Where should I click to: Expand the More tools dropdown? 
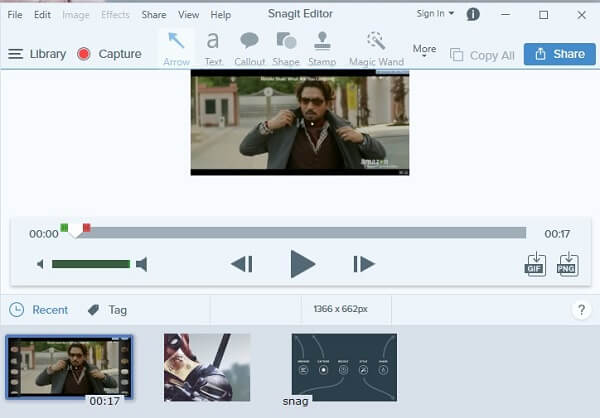click(424, 50)
